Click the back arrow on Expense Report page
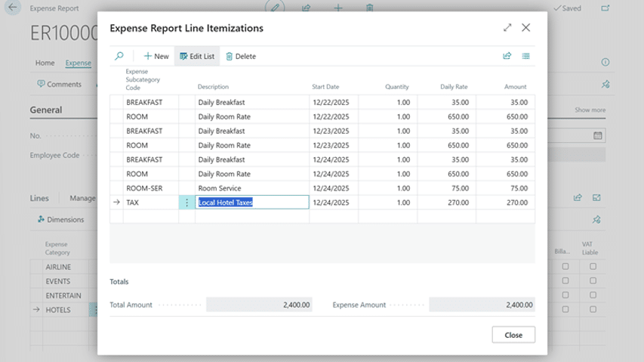Image resolution: width=644 pixels, height=362 pixels. click(x=12, y=8)
